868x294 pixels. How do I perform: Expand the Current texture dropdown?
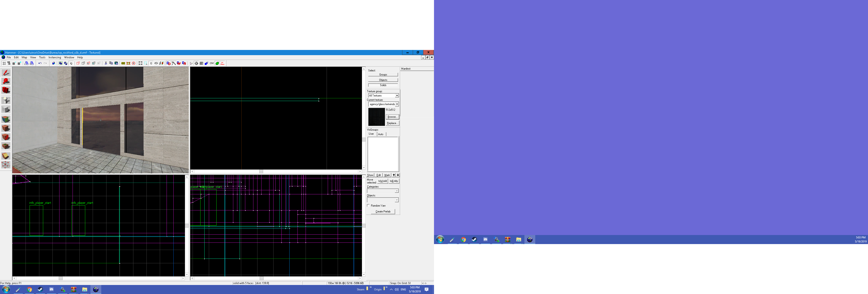(x=397, y=104)
